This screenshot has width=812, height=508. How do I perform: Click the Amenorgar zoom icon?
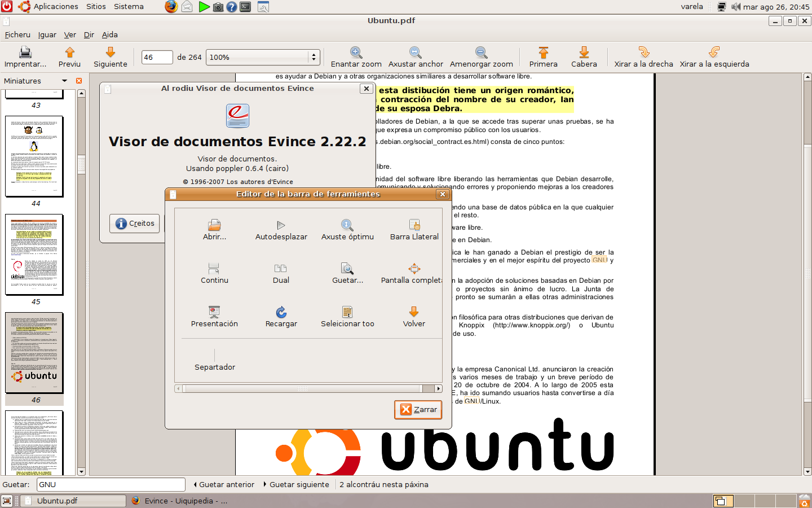(x=481, y=52)
